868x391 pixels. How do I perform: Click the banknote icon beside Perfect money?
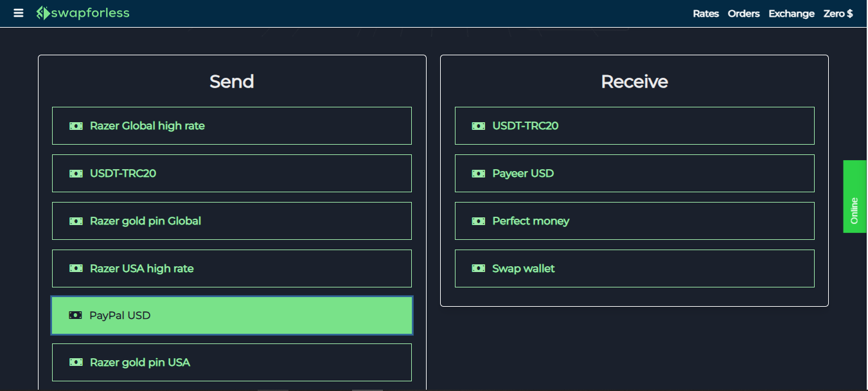(x=478, y=221)
